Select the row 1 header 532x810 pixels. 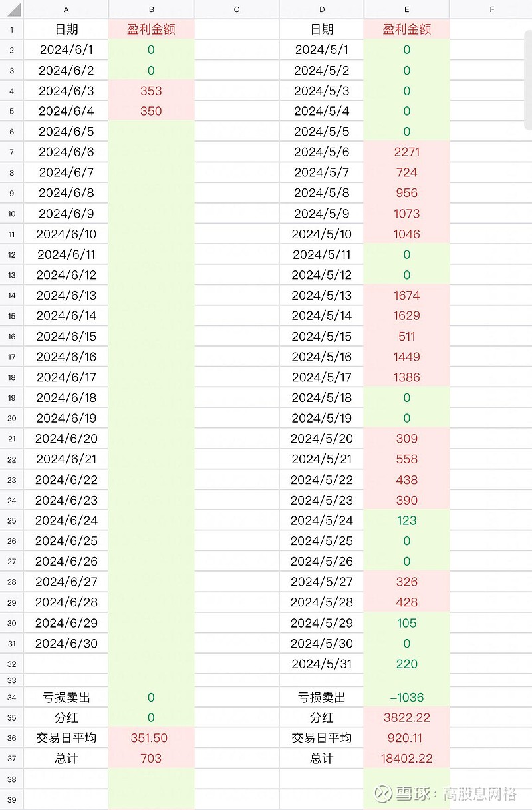[x=12, y=29]
